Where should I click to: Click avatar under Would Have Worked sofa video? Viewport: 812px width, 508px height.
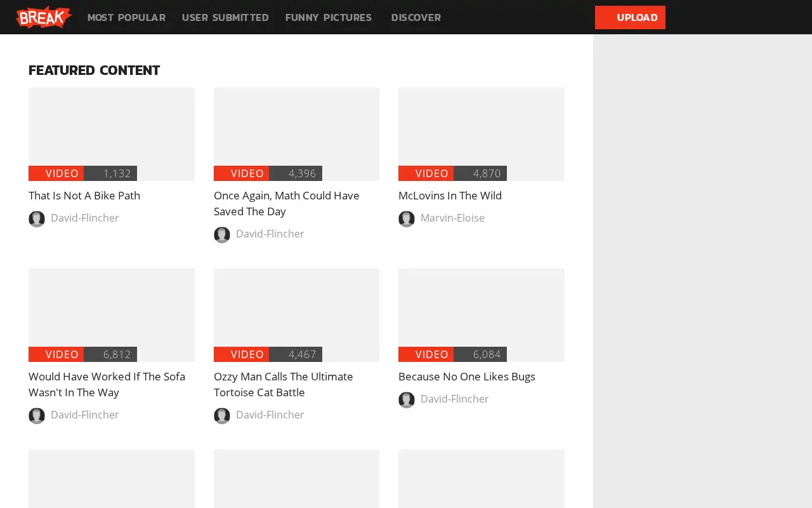tap(37, 416)
